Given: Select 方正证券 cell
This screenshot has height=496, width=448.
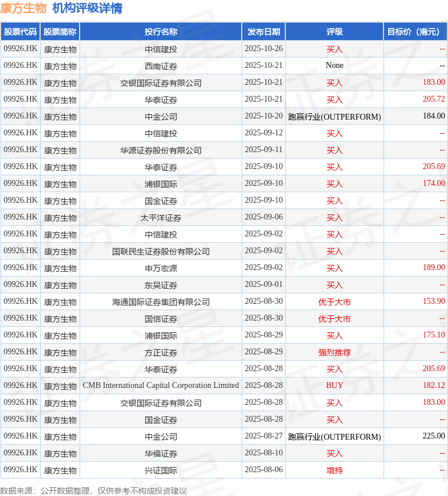Looking at the screenshot, I should coord(161,353).
